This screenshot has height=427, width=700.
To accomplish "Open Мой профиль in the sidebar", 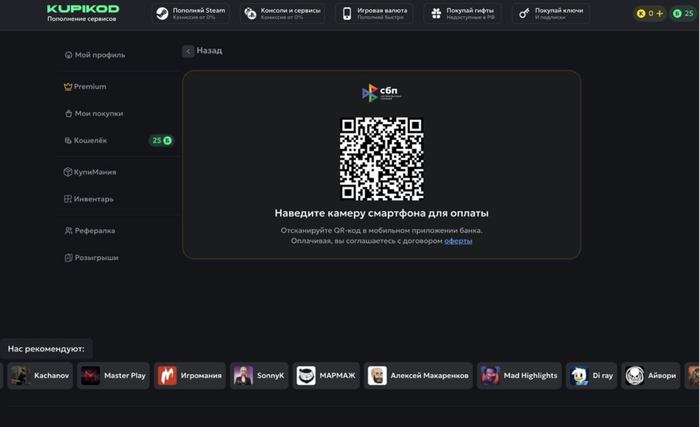I will [x=99, y=55].
